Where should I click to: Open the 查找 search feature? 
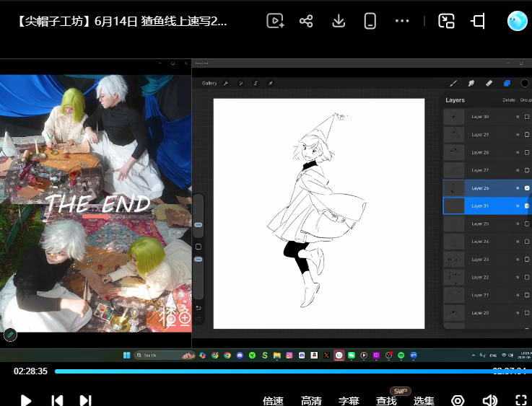pyautogui.click(x=386, y=401)
